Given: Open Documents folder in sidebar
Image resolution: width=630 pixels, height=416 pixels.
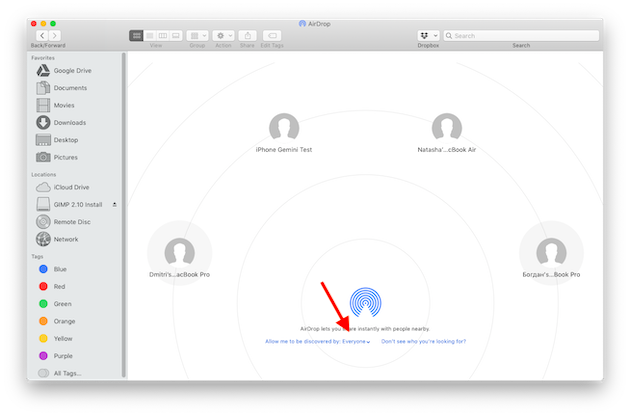Looking at the screenshot, I should (x=62, y=88).
